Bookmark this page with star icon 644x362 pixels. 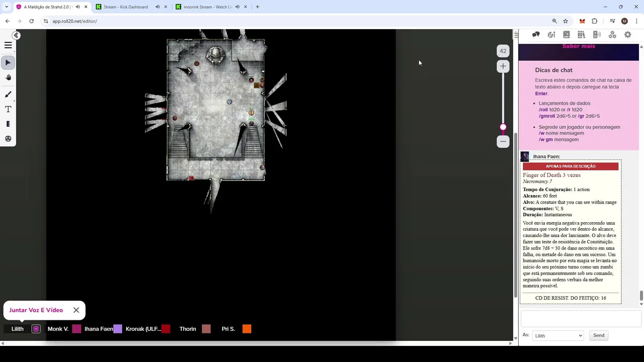coord(566,21)
